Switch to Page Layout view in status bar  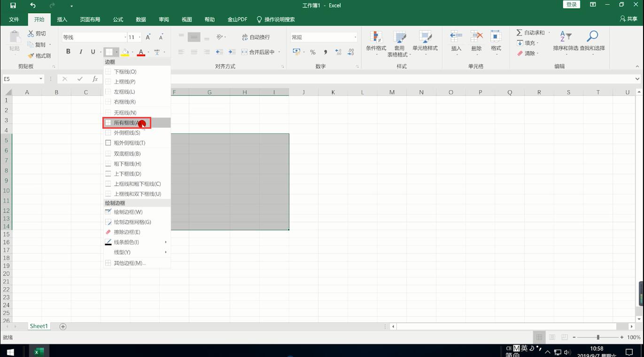[552, 337]
